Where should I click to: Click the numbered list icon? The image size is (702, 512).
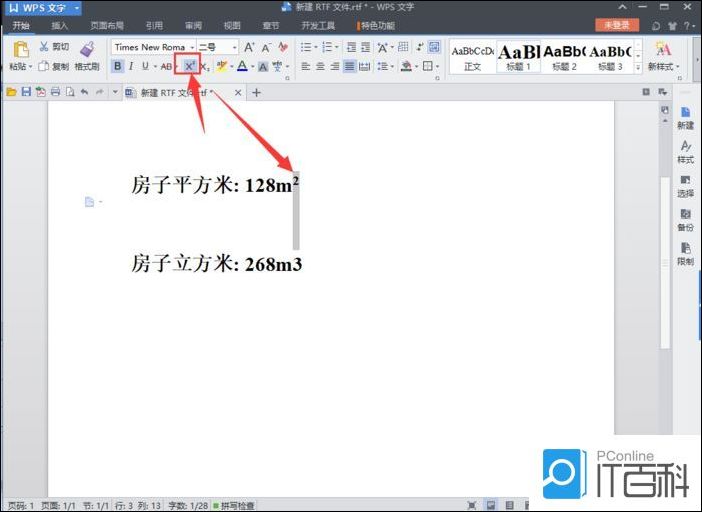[328, 47]
